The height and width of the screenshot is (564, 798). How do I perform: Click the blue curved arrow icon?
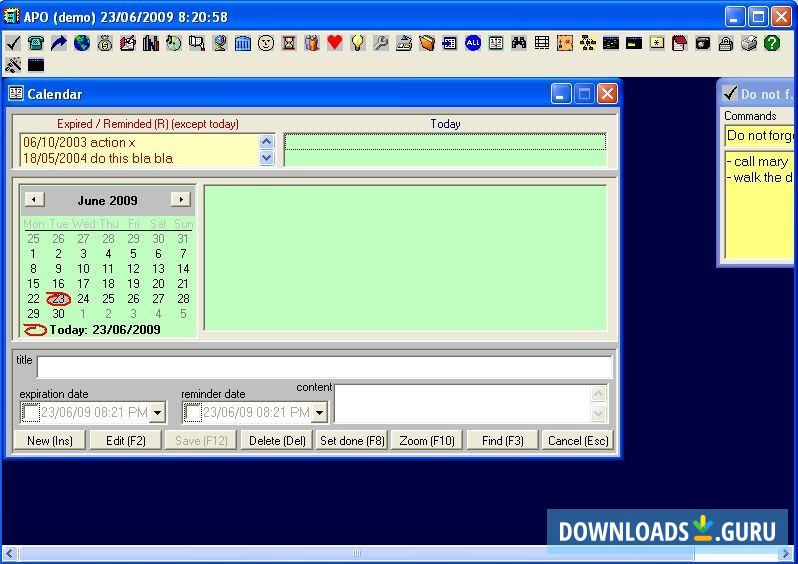tap(59, 43)
